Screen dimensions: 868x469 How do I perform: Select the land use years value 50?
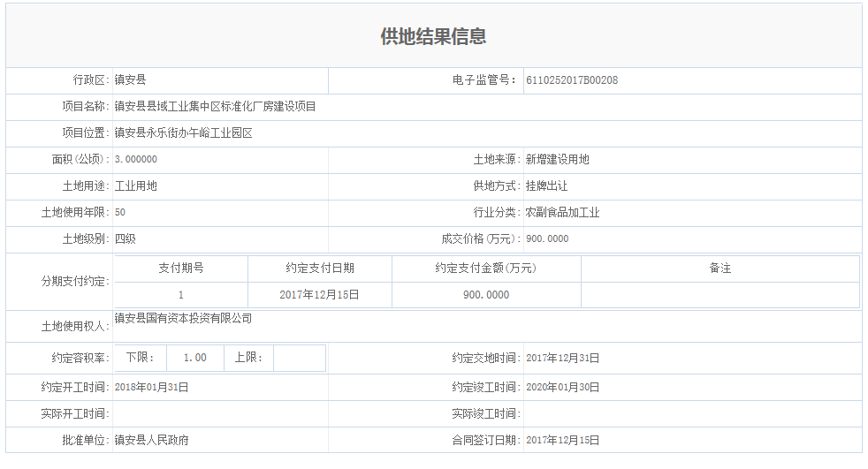click(x=120, y=212)
